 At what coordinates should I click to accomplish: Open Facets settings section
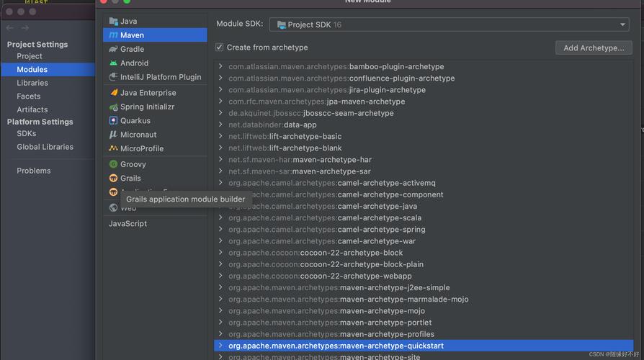point(29,96)
